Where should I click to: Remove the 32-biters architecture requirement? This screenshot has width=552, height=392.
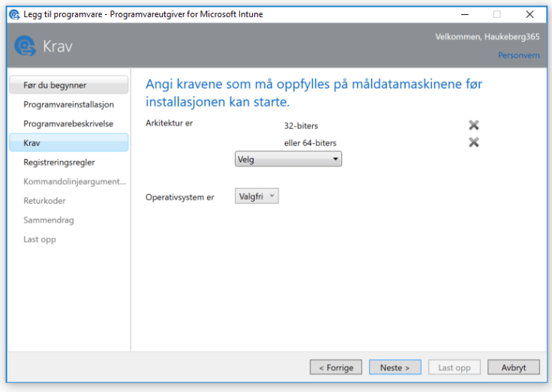(x=473, y=125)
